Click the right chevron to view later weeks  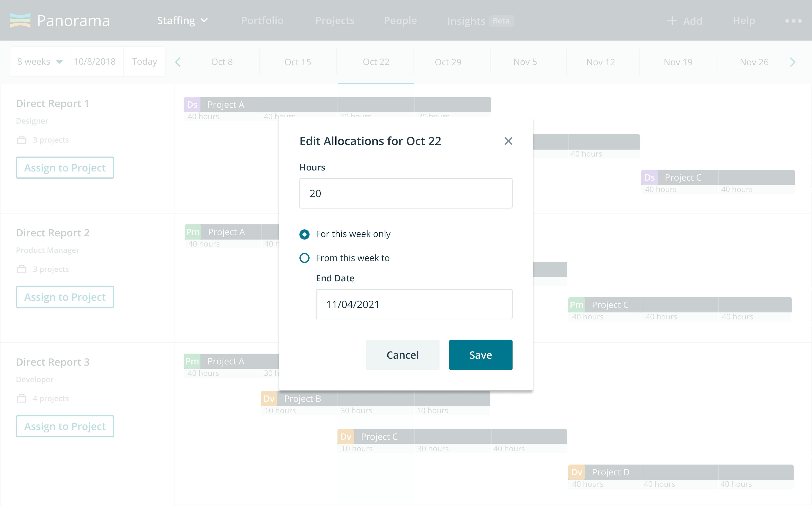tap(793, 62)
